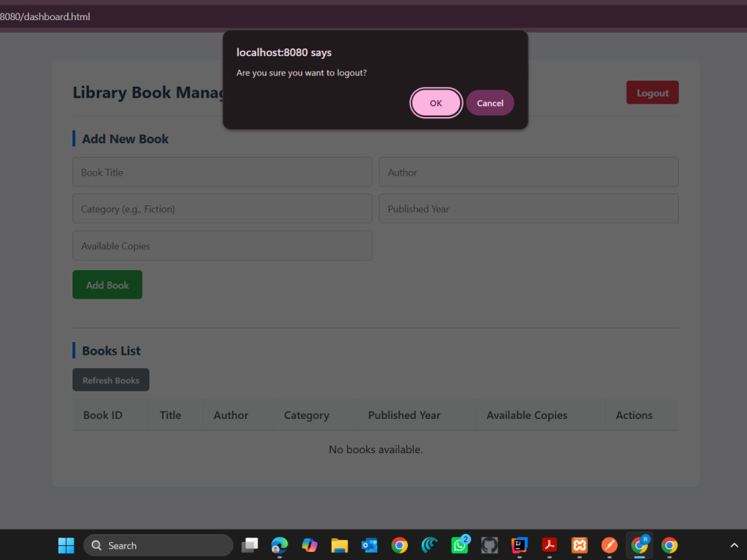Click the browser address bar URL
747x560 pixels.
pos(45,16)
